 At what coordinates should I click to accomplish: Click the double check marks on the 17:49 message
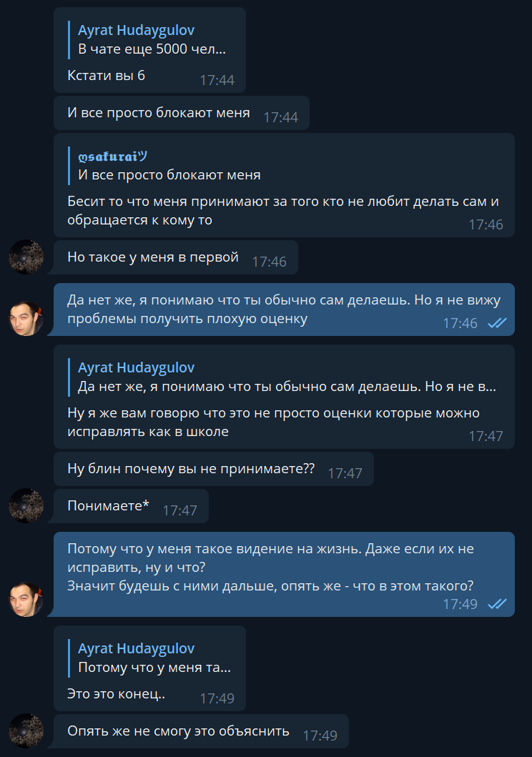pyautogui.click(x=497, y=604)
